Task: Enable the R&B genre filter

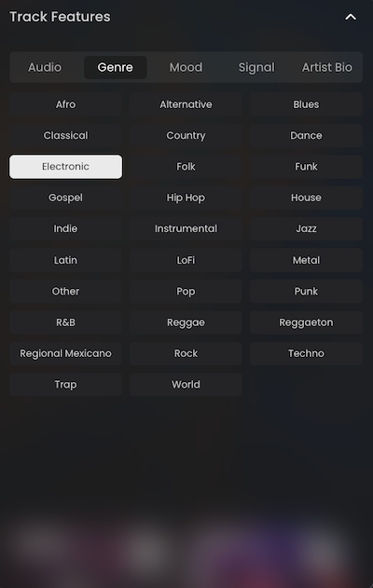Action: tap(65, 322)
